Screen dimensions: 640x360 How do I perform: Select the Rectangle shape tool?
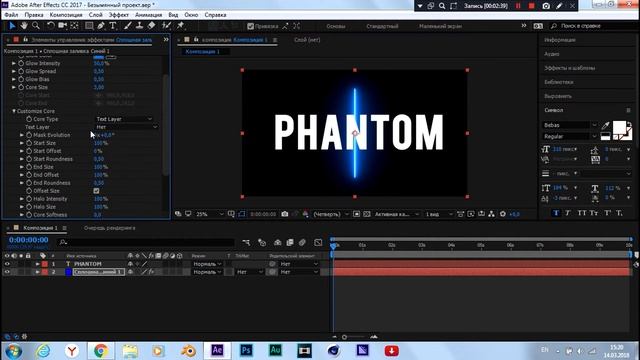pyautogui.click(x=89, y=26)
